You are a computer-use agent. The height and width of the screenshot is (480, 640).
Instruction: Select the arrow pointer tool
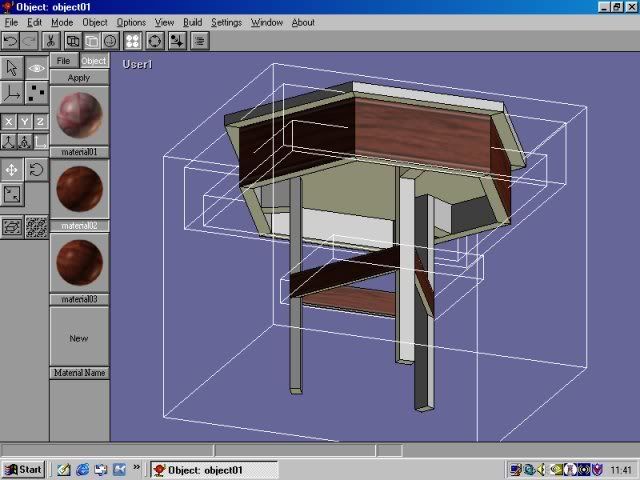click(x=11, y=68)
